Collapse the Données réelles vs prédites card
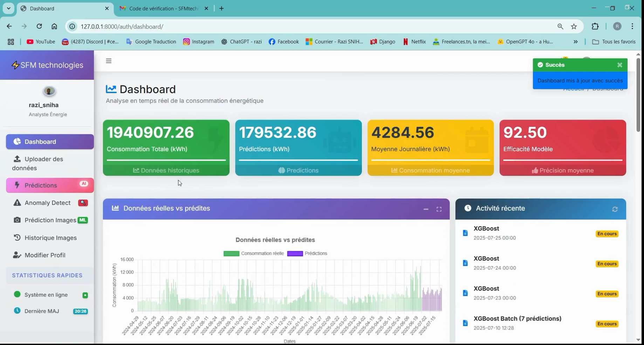Image resolution: width=644 pixels, height=345 pixels. (x=426, y=209)
